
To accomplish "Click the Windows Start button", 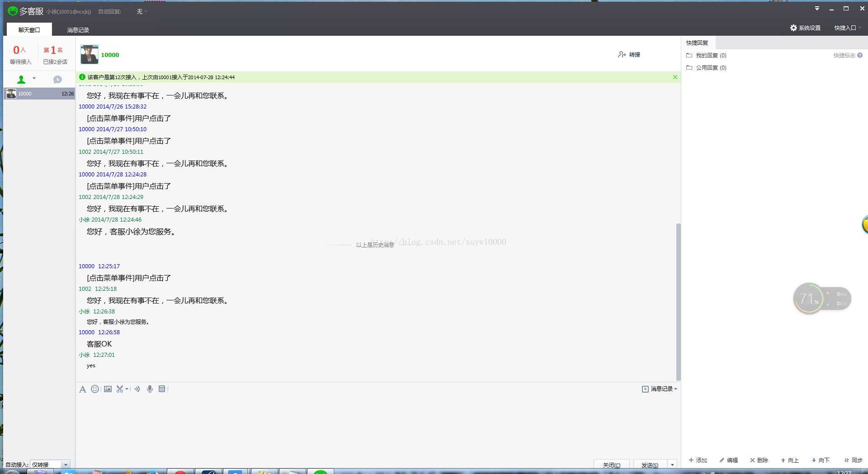I will pos(12,472).
